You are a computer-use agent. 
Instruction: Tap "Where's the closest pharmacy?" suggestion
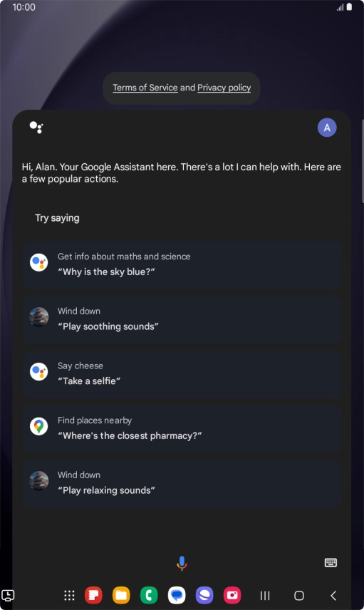tap(182, 428)
